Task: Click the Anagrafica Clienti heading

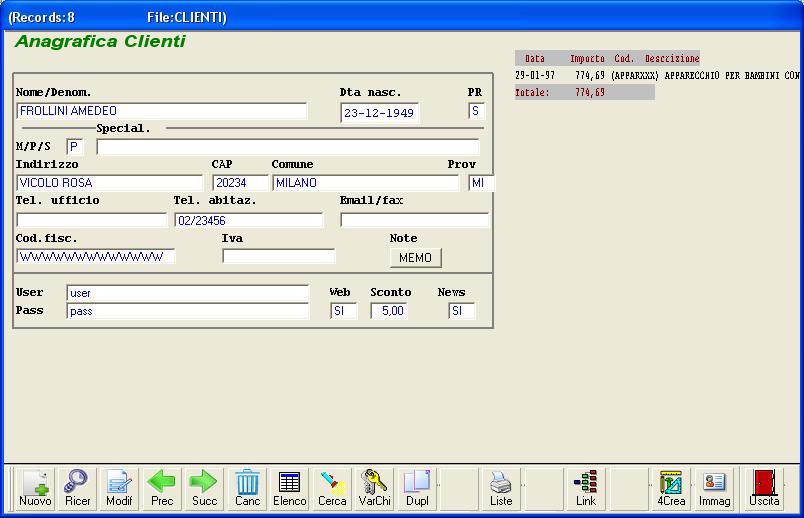Action: [x=100, y=41]
